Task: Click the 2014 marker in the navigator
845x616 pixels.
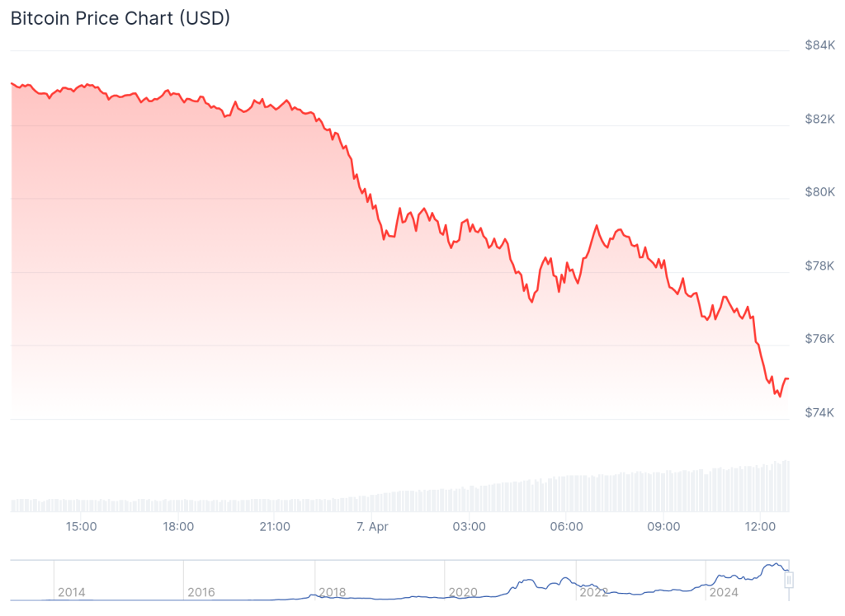Action: pos(71,592)
